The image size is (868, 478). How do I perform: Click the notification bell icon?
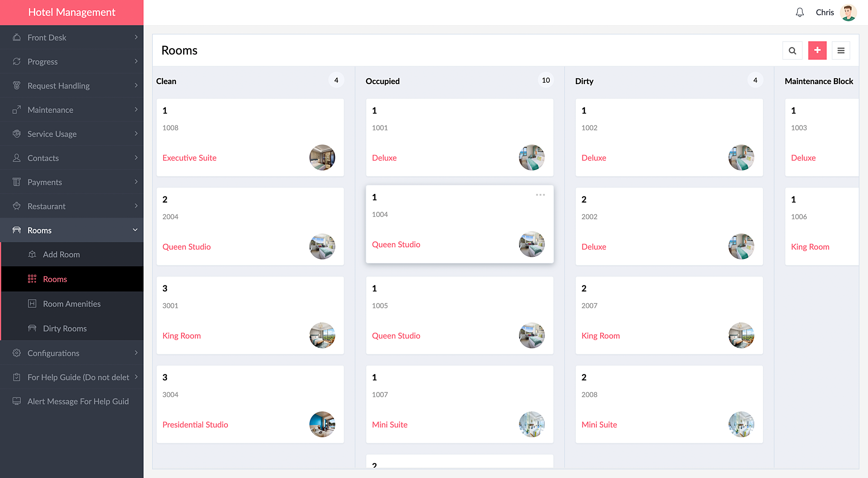pyautogui.click(x=799, y=13)
